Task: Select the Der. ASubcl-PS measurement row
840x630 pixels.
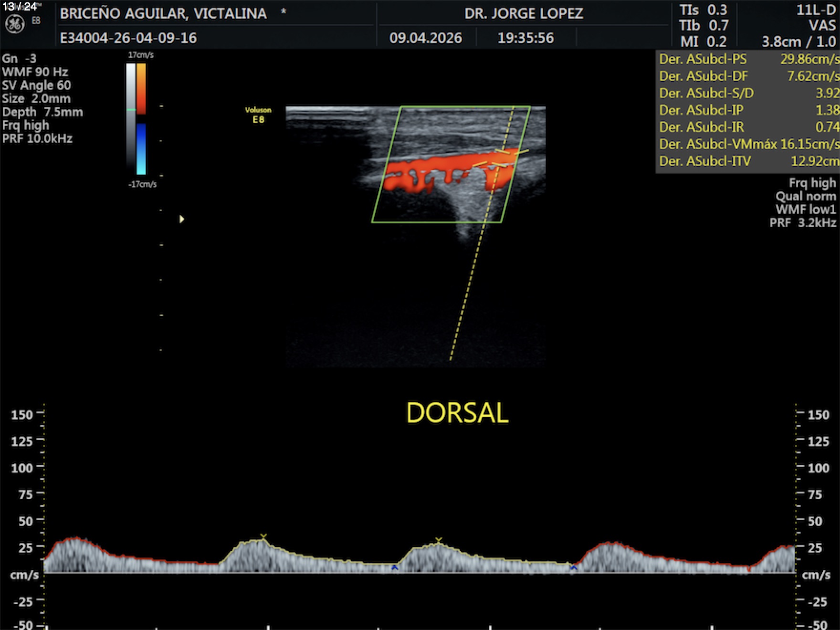Action: (x=747, y=59)
